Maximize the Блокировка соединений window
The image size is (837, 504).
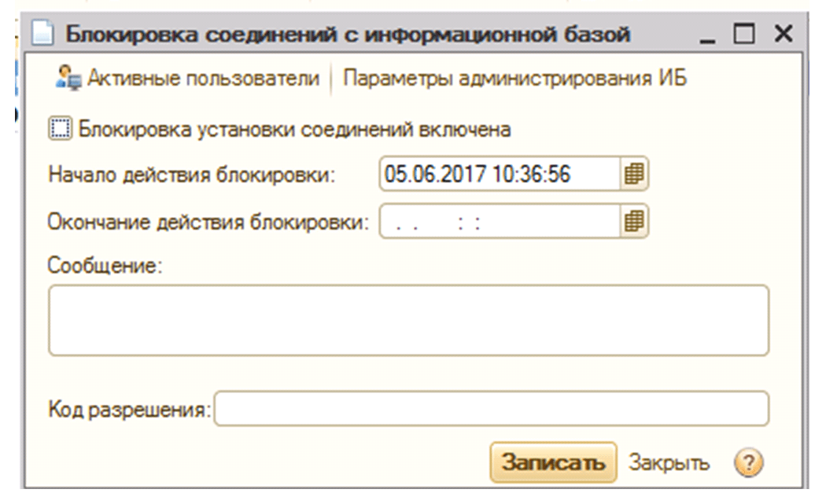(x=743, y=34)
